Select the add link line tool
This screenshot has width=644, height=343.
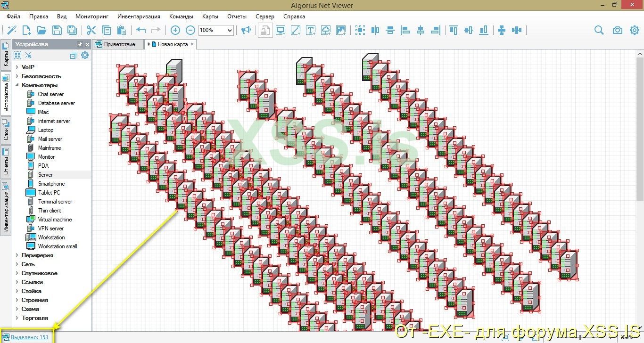(x=296, y=30)
